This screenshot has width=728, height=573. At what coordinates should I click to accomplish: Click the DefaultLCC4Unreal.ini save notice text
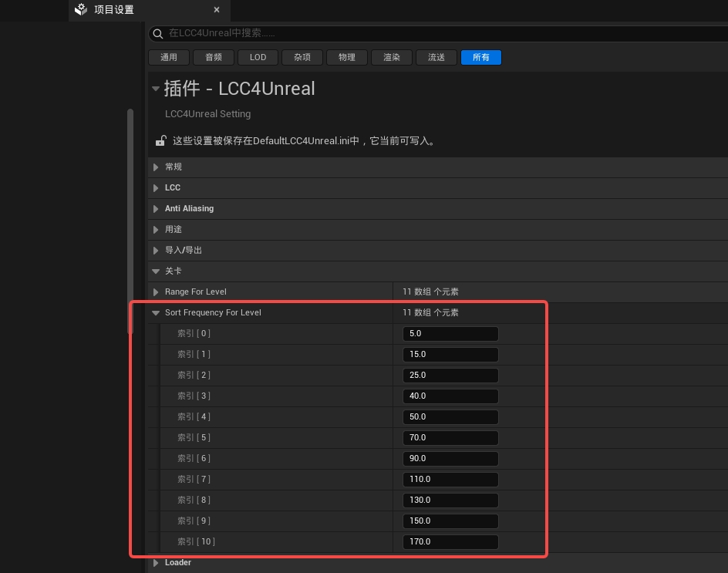pos(305,140)
